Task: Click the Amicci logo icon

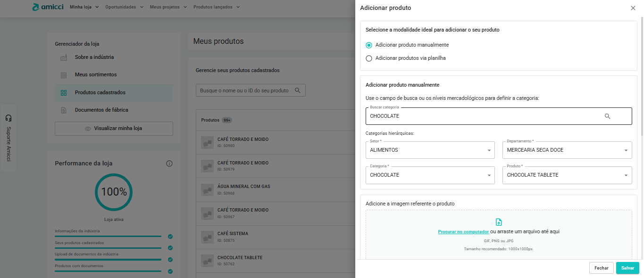Action: point(36,7)
